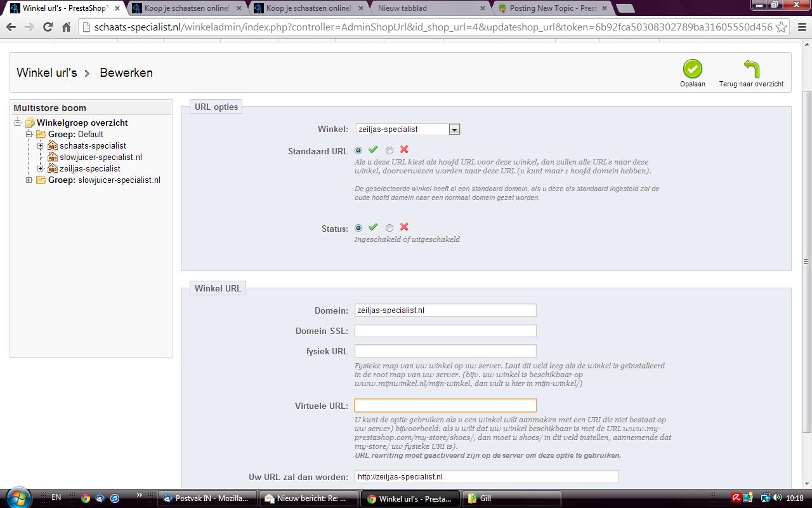Open the browser home page icon
812x508 pixels.
click(x=66, y=27)
